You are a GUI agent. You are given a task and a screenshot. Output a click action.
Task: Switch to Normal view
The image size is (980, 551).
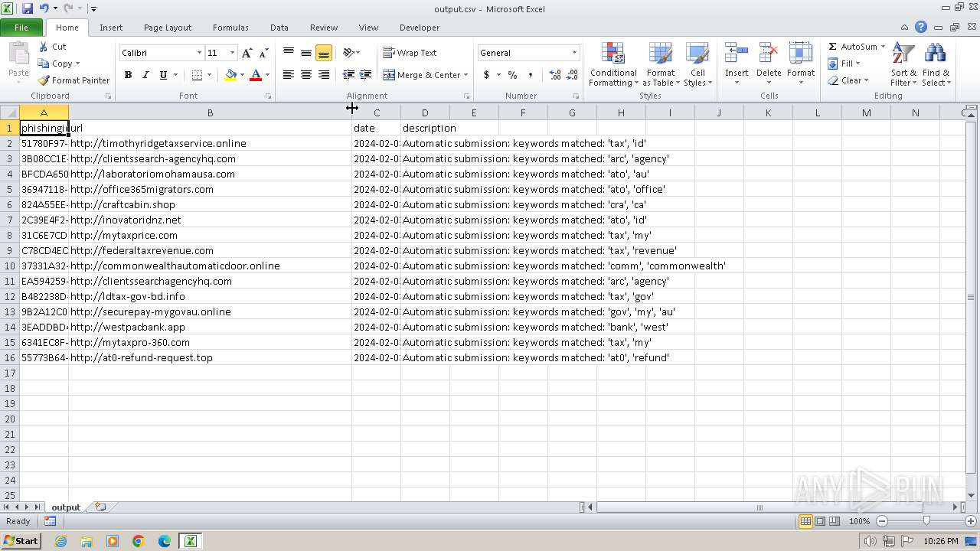805,521
